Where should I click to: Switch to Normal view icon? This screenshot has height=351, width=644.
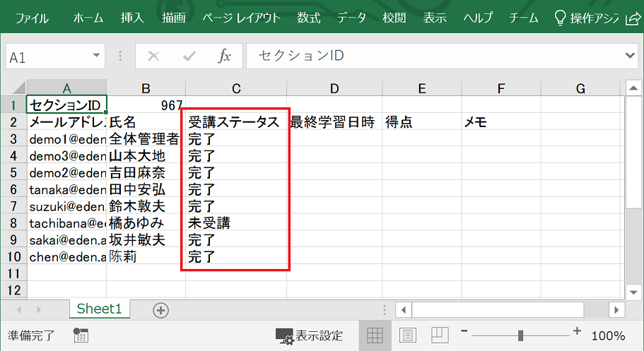[x=375, y=335]
